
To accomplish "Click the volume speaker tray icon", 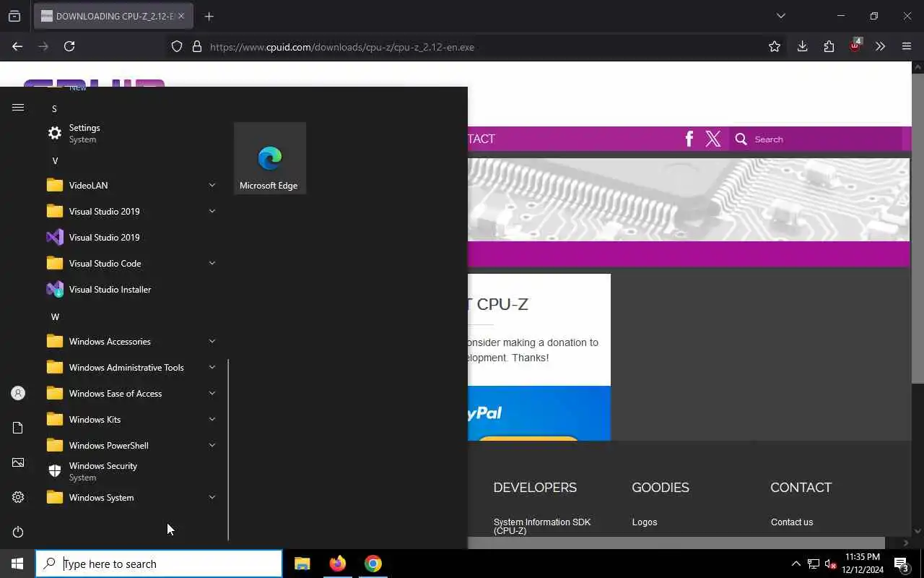I will [x=830, y=564].
